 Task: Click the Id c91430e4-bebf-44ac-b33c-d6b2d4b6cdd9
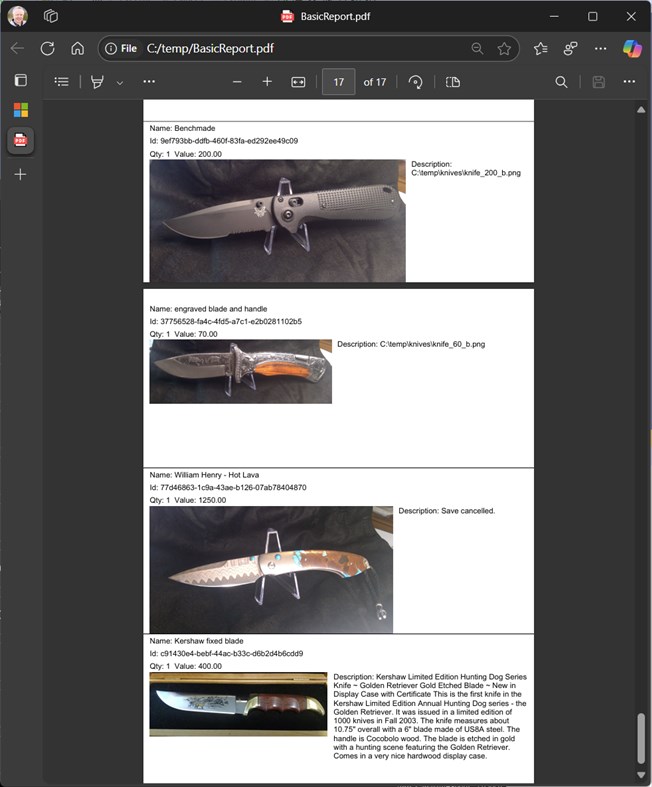(226, 653)
